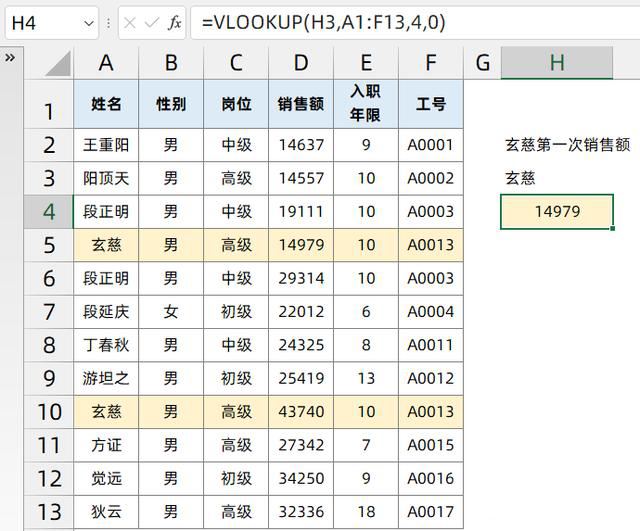
Task: Click the Insert Function fx icon
Action: point(175,22)
